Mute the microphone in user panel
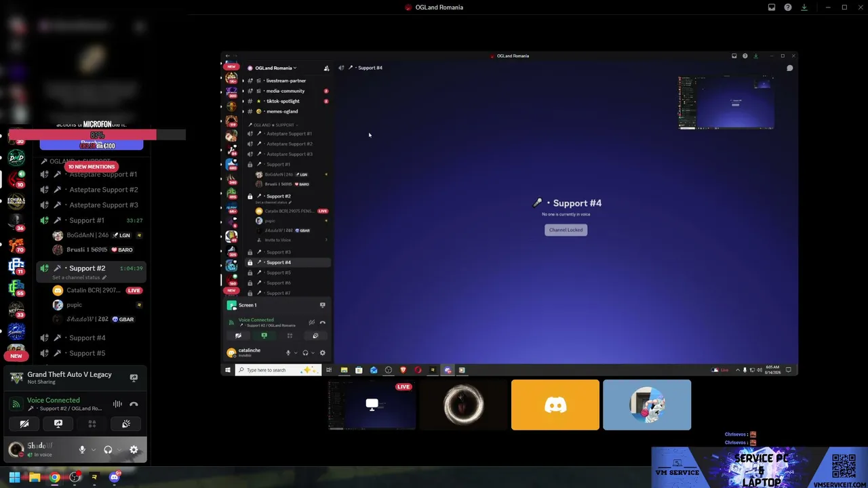This screenshot has width=868, height=488. 82,449
